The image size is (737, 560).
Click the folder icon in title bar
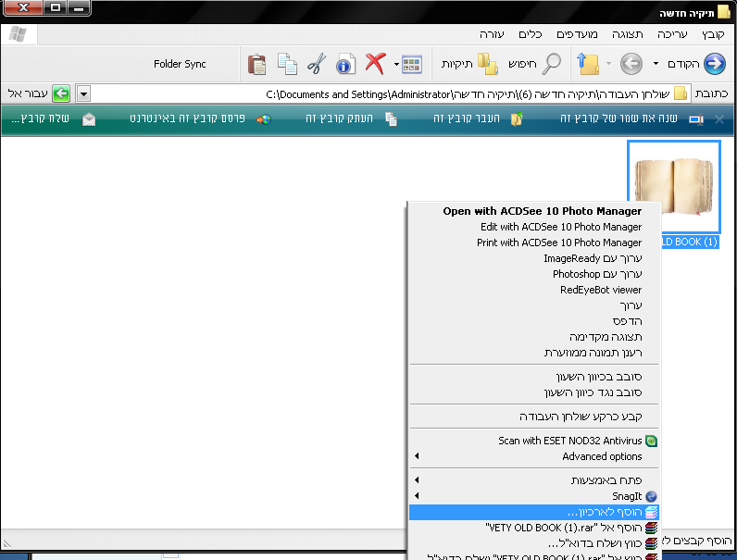pos(724,12)
